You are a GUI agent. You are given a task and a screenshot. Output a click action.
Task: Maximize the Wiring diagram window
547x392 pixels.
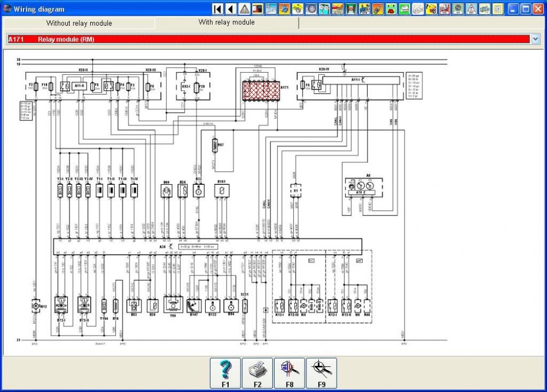[525, 9]
